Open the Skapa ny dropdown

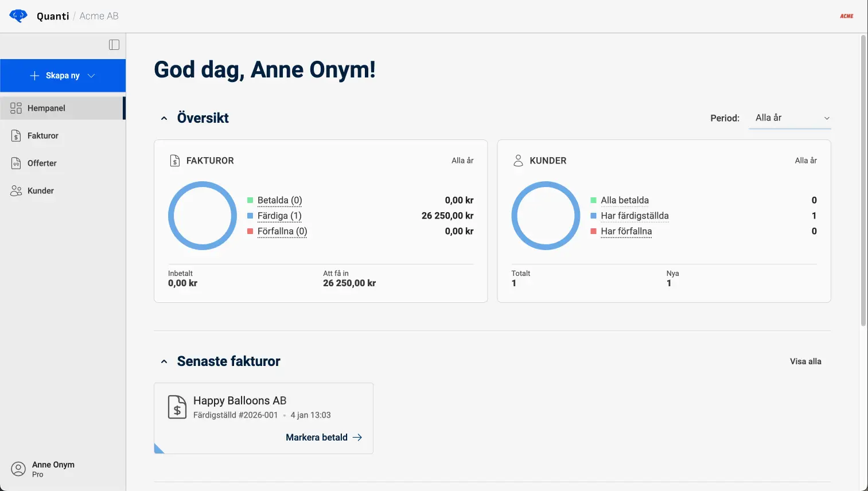(x=63, y=76)
